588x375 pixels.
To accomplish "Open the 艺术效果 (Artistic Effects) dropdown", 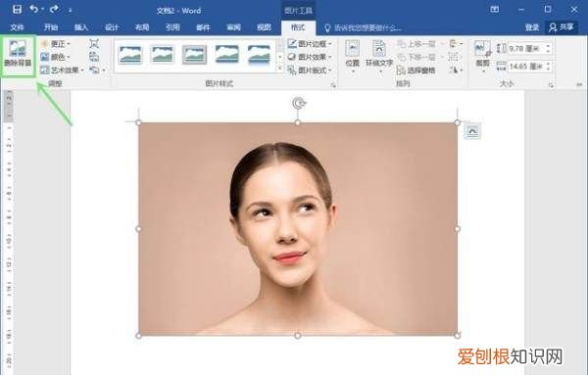I will [x=62, y=70].
